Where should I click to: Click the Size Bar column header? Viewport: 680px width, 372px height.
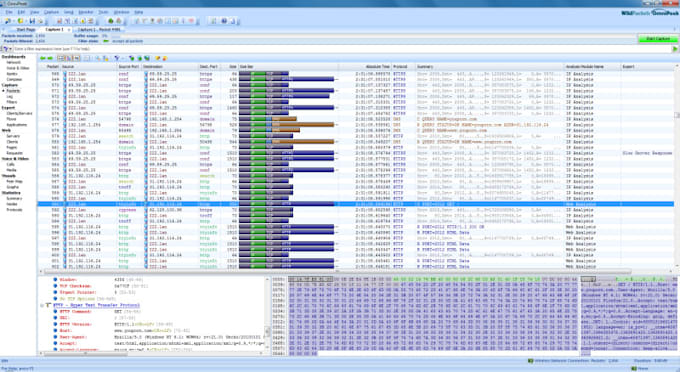pyautogui.click(x=288, y=66)
